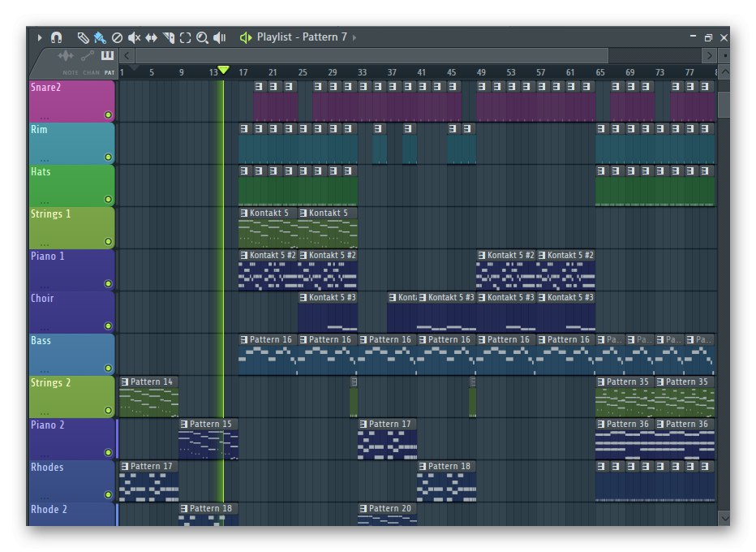Select the Paint brush tool

coord(99,37)
